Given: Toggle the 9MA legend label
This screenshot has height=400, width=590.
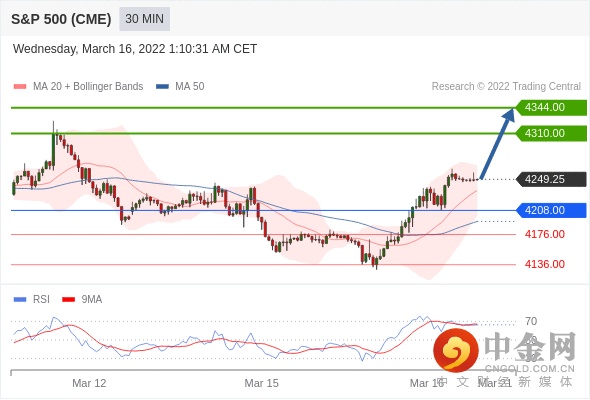Looking at the screenshot, I should pos(92,300).
